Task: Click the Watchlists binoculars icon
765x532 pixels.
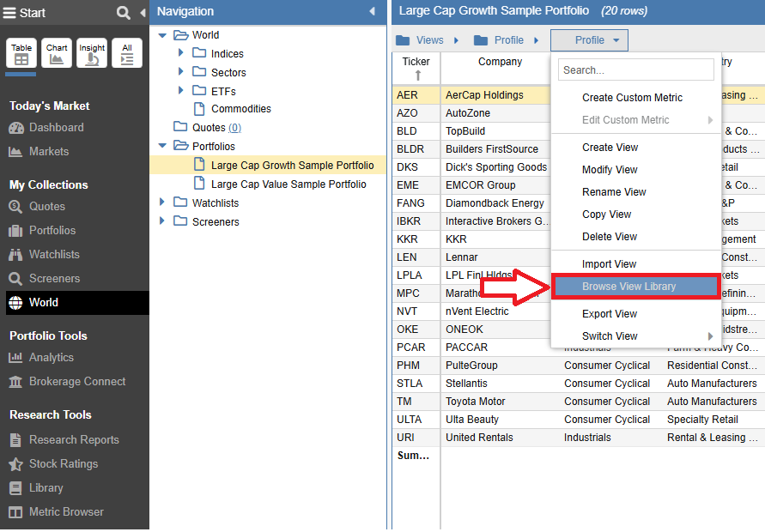Action: coord(15,255)
